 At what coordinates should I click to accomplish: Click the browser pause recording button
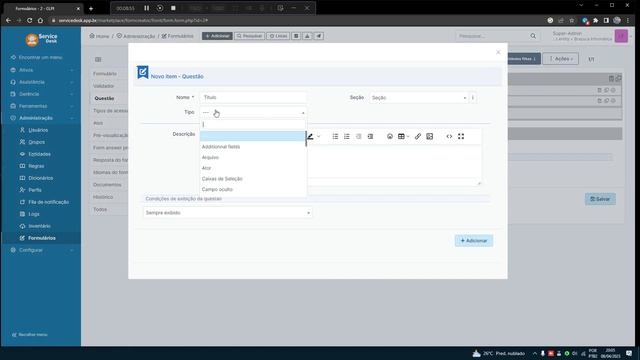147,8
